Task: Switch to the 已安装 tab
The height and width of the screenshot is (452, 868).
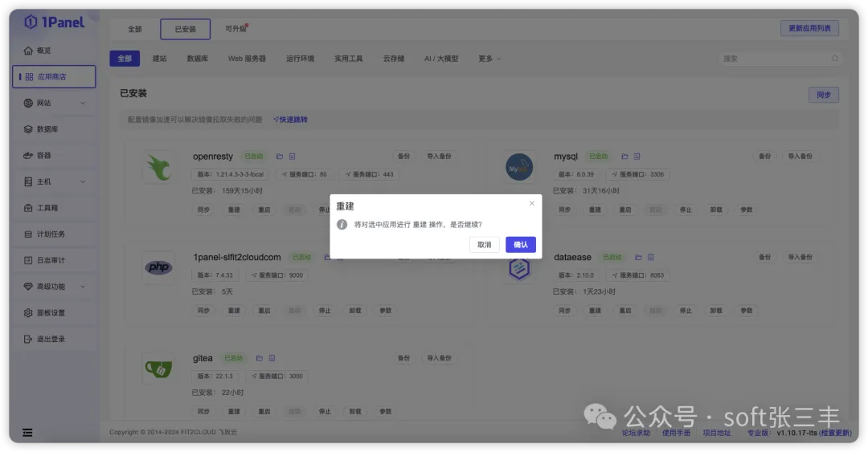Action: pyautogui.click(x=186, y=30)
